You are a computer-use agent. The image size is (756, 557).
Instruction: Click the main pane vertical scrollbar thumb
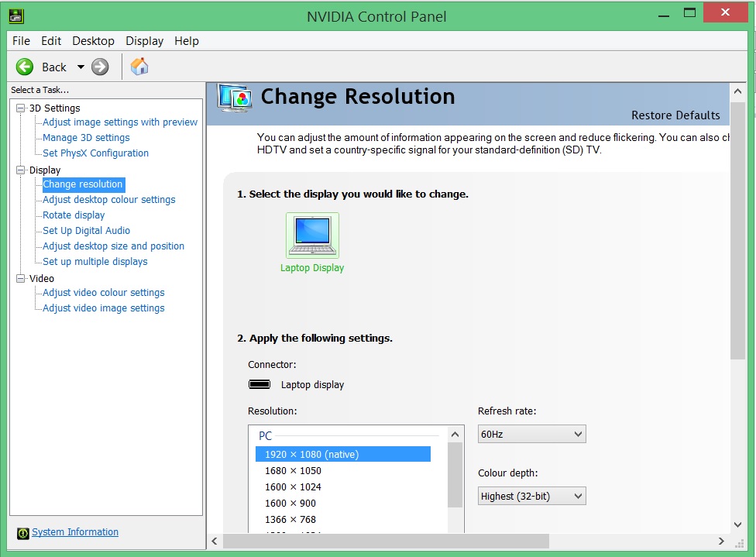[737, 231]
